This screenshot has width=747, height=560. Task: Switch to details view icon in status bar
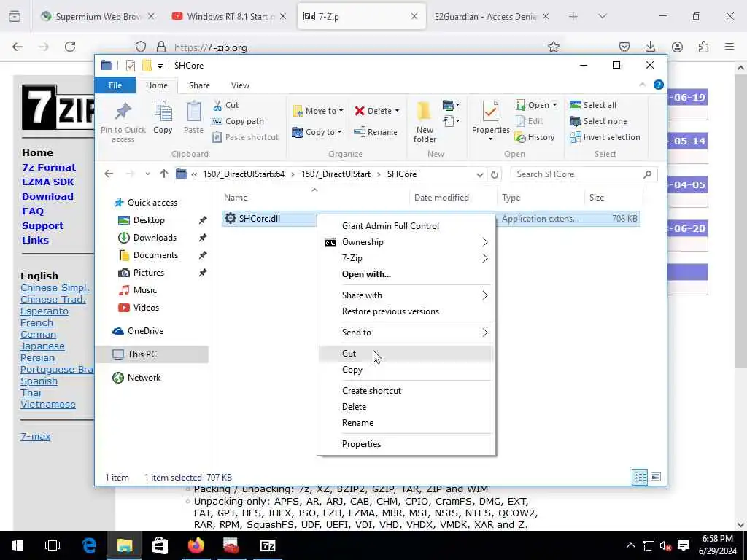tap(639, 477)
